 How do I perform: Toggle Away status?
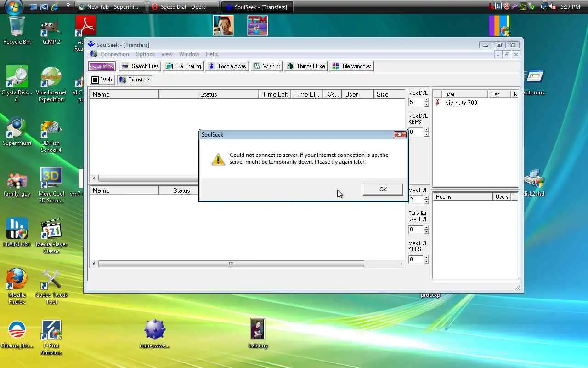(227, 66)
